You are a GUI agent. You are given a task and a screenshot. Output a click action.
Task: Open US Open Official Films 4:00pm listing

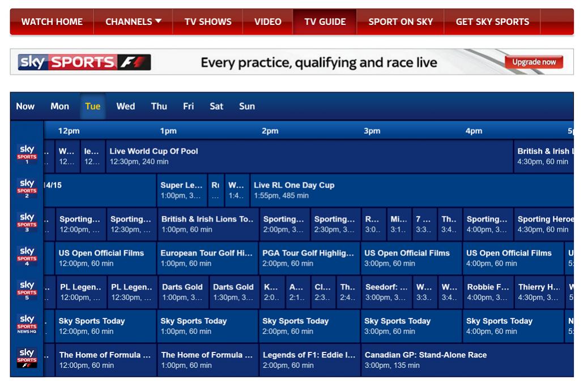coord(513,258)
